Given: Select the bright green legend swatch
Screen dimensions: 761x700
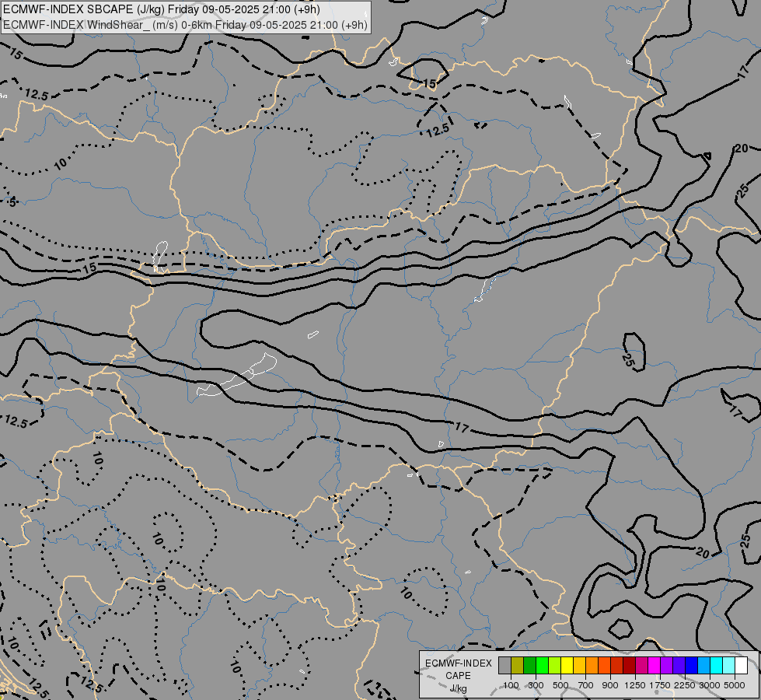Looking at the screenshot, I should pos(542,666).
